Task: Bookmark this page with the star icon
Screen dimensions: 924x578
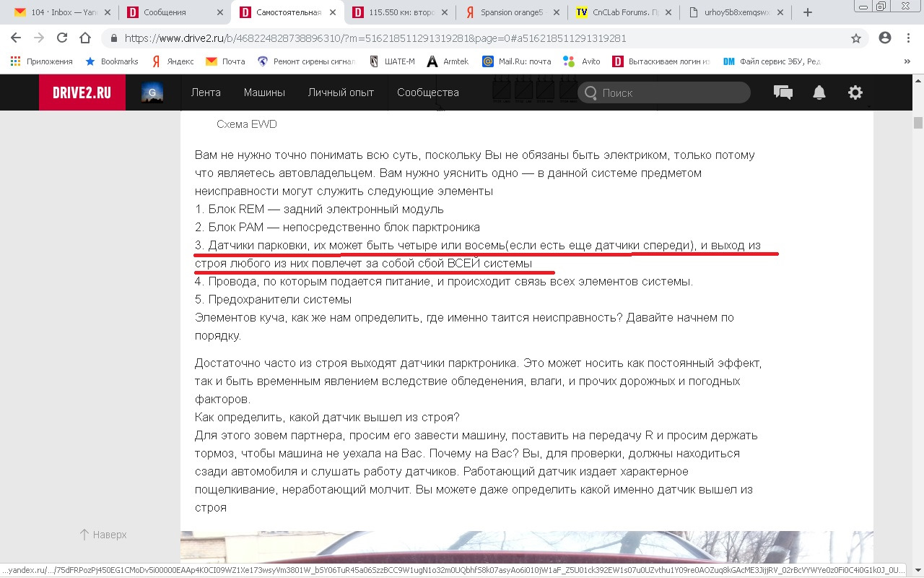Action: click(x=856, y=38)
